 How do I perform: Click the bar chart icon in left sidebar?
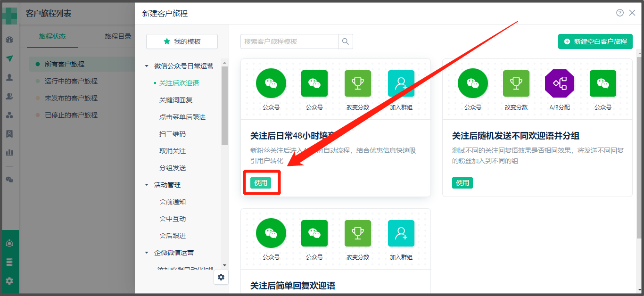[x=9, y=152]
